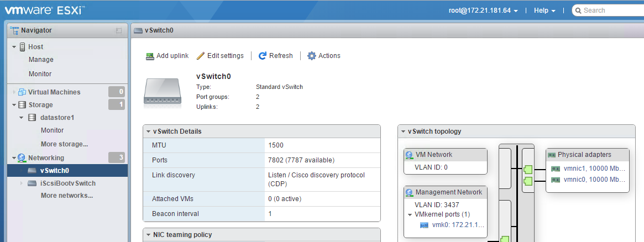The width and height of the screenshot is (644, 242).
Task: Open the Help menu
Action: click(544, 10)
